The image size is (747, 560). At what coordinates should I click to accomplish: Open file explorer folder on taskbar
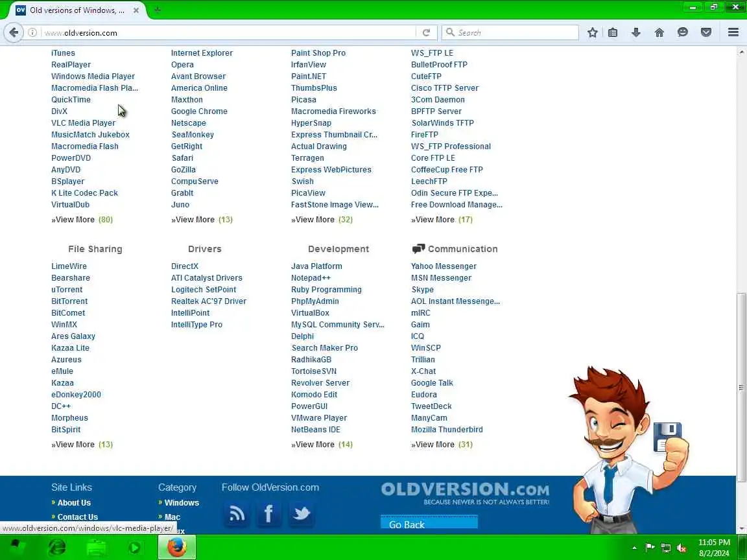pos(96,547)
